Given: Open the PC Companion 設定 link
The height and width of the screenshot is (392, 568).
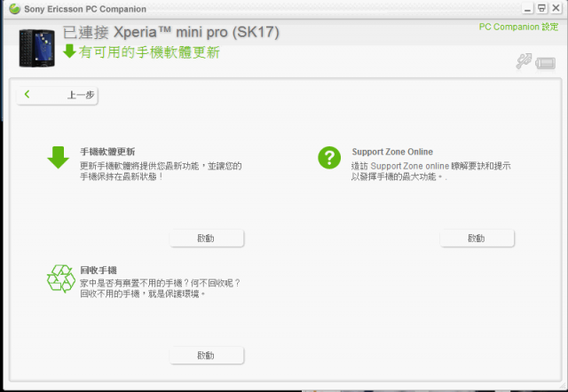Looking at the screenshot, I should click(518, 27).
